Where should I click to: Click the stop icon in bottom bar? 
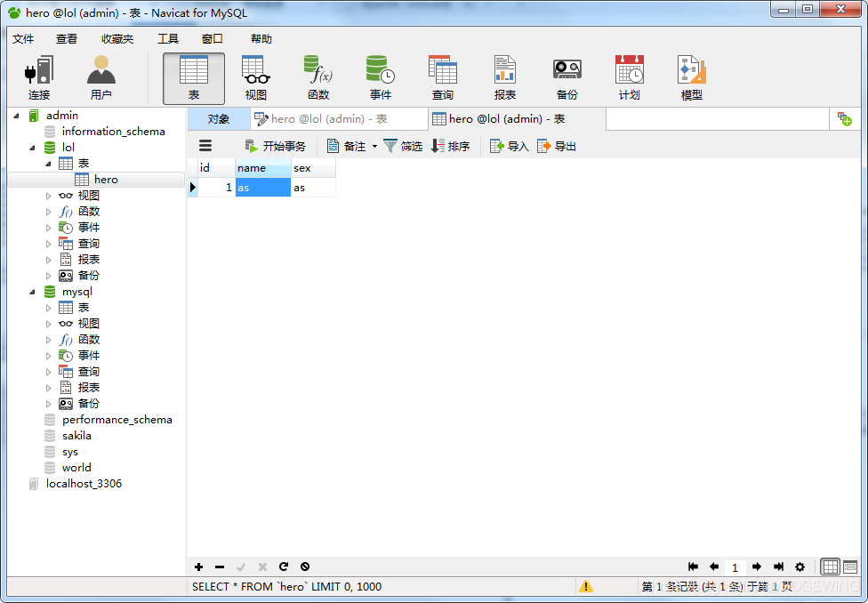pos(305,567)
